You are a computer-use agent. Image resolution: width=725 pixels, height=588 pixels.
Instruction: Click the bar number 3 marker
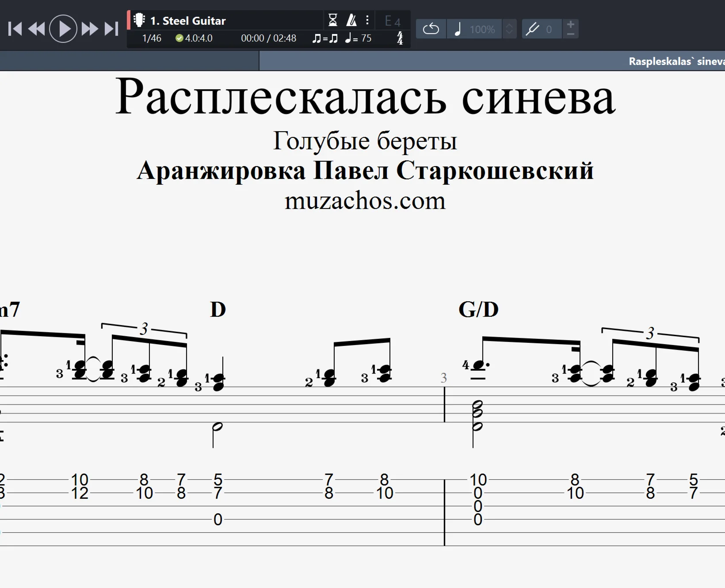click(444, 378)
